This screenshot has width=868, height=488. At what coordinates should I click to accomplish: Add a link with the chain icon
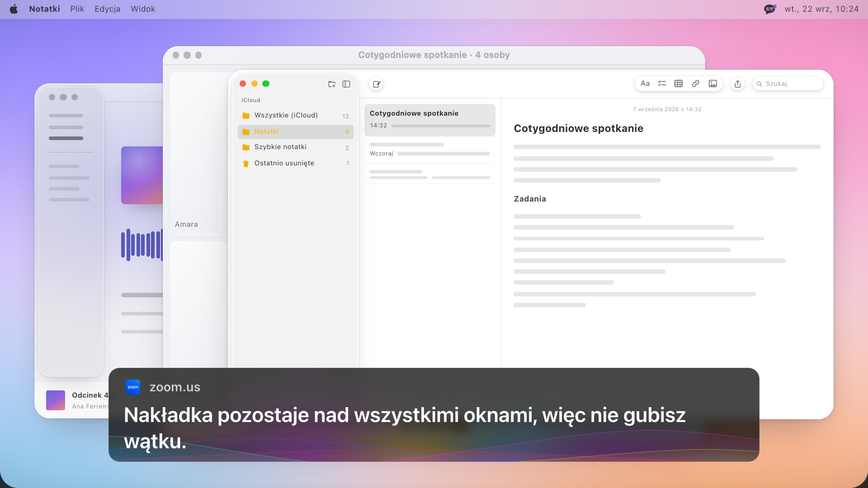(x=696, y=84)
